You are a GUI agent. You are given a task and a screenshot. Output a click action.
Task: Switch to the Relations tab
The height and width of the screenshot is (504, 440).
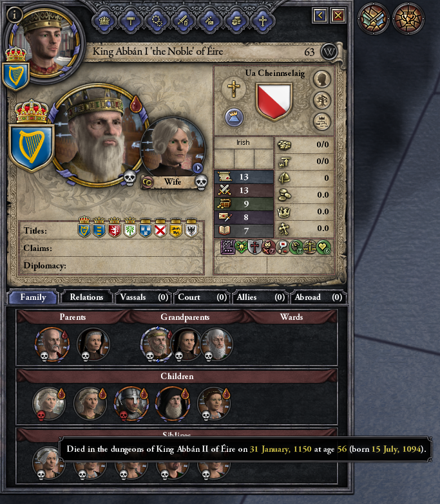86,297
